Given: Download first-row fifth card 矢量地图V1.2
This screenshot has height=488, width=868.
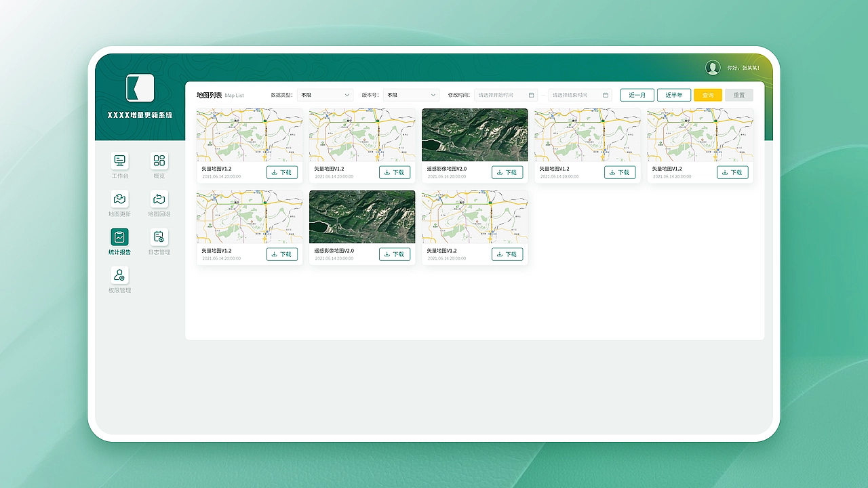Looking at the screenshot, I should coord(732,172).
